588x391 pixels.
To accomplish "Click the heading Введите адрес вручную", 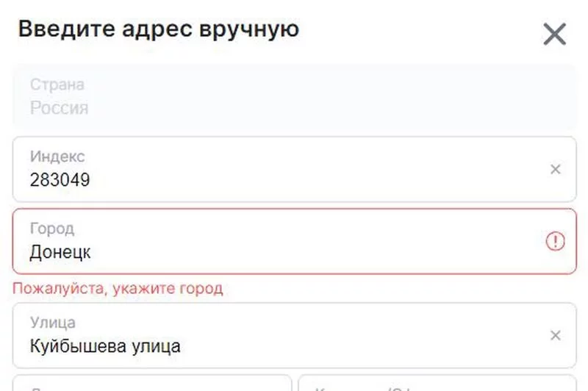I will click(x=158, y=29).
